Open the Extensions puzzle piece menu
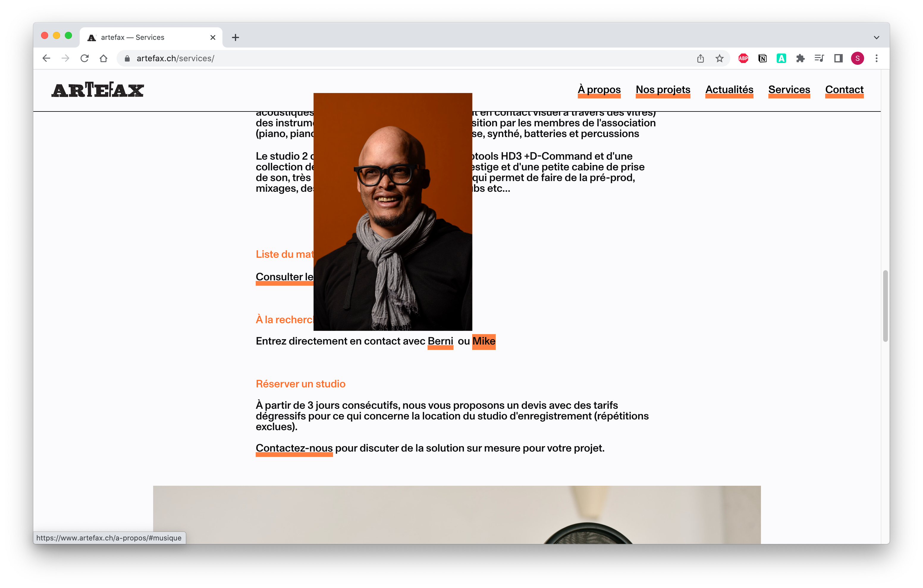Screen dimensions: 923x588 (800, 58)
